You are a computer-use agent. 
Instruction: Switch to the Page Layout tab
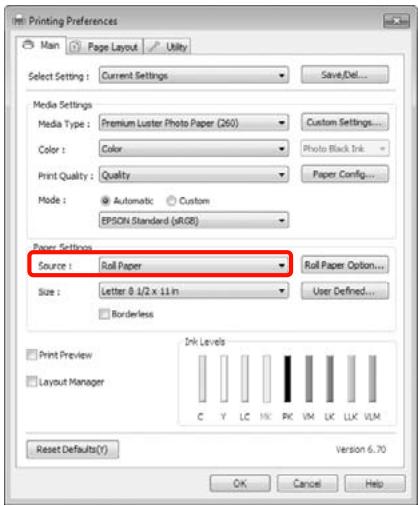(x=105, y=46)
